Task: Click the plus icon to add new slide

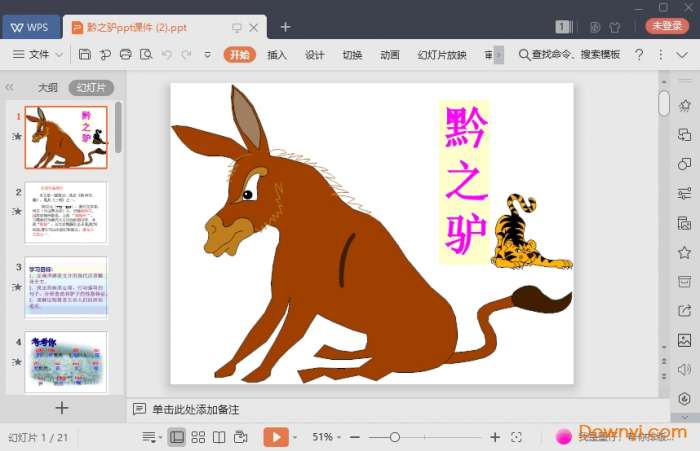Action: coord(62,408)
